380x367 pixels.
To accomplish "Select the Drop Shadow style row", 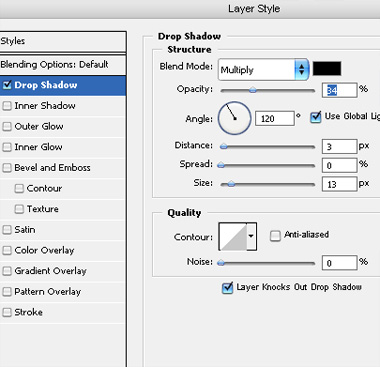I will pos(63,85).
